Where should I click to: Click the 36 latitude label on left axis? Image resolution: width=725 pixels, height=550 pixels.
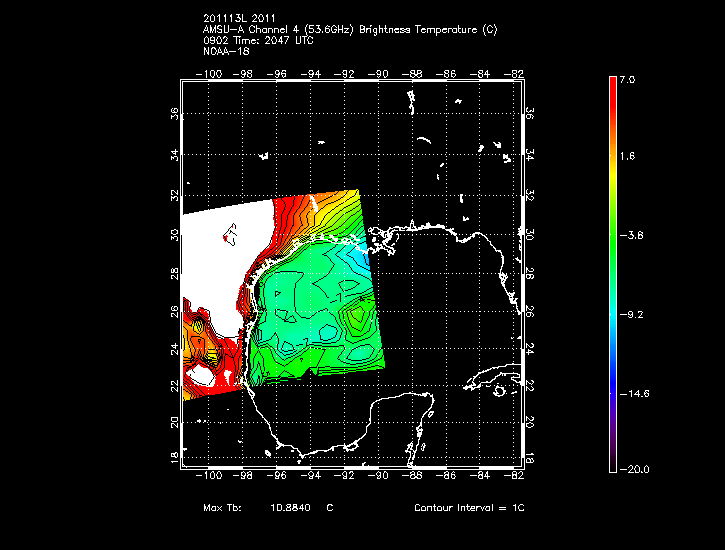(175, 114)
